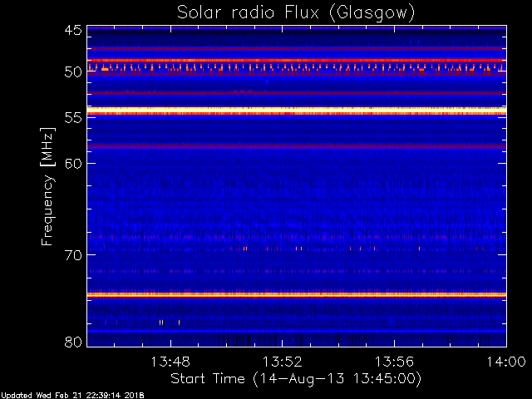The image size is (532, 399).
Task: Click the dotted red band just above 50 MHz
Action: 296,66
